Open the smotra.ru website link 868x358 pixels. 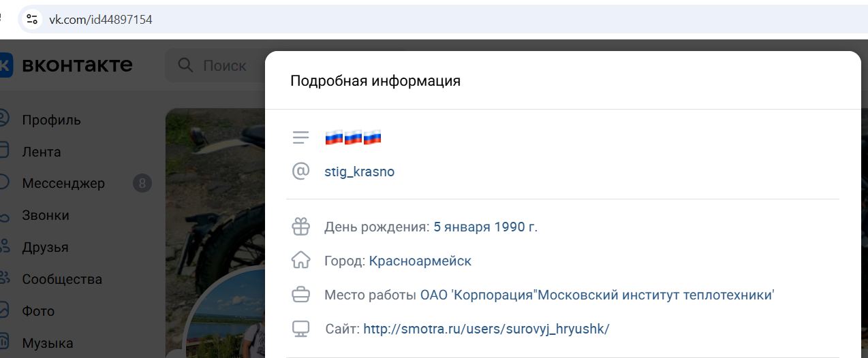tap(486, 329)
